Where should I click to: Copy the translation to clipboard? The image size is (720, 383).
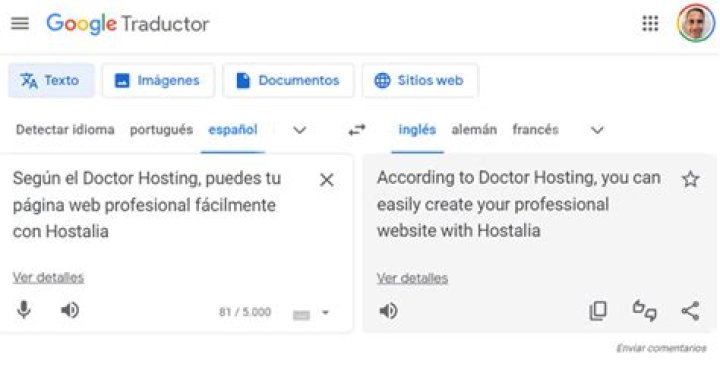click(x=598, y=311)
